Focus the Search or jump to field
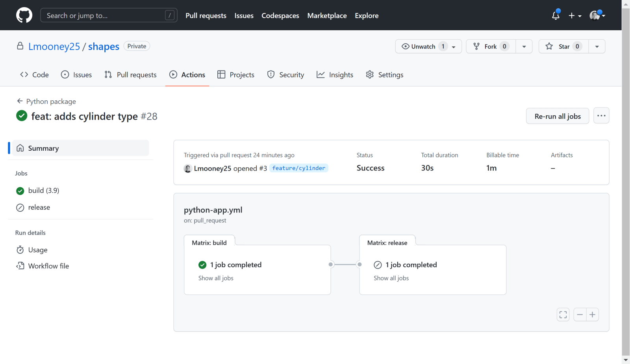 pyautogui.click(x=109, y=15)
